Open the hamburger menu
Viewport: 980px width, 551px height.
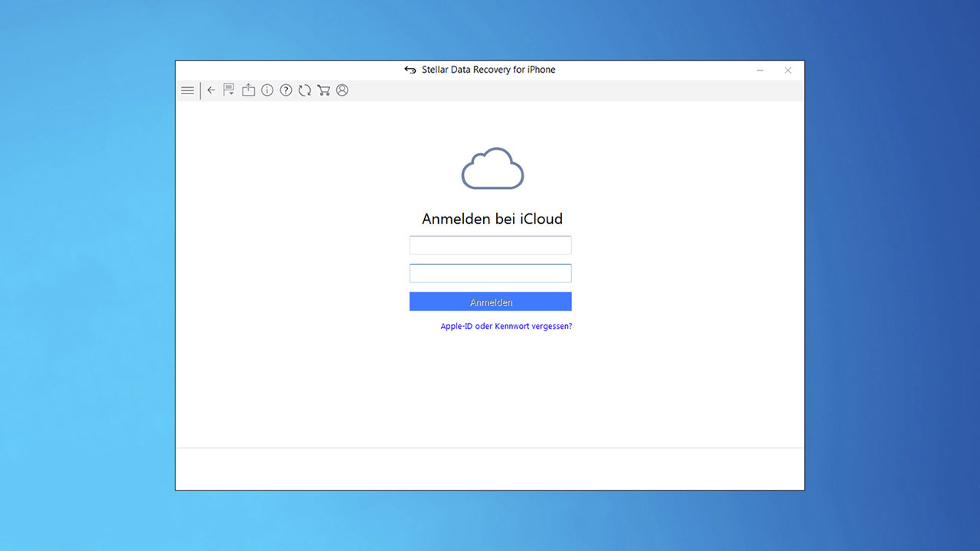[188, 90]
